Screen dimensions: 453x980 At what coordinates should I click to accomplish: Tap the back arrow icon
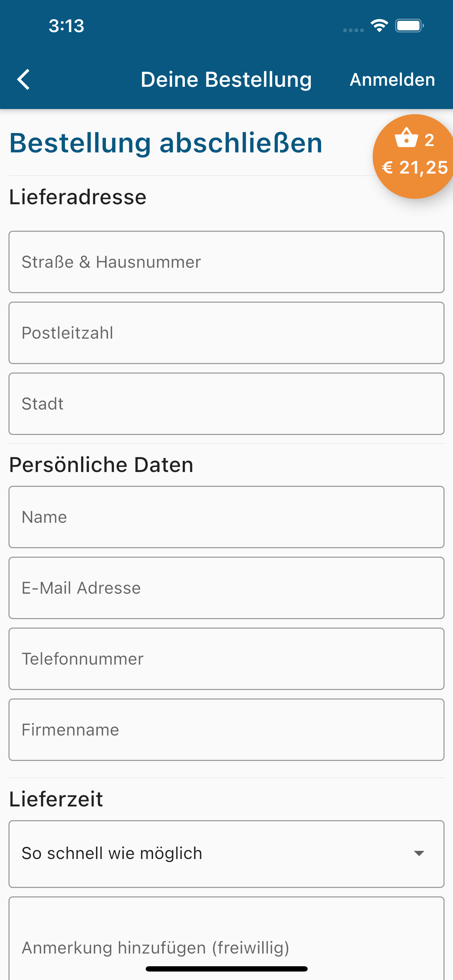[x=24, y=79]
